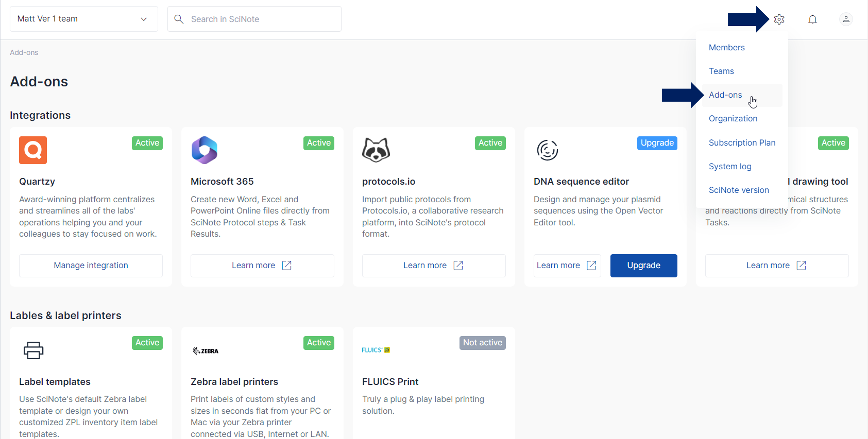Click the protocols.io raccoon logo
This screenshot has height=439, width=868.
[x=376, y=150]
